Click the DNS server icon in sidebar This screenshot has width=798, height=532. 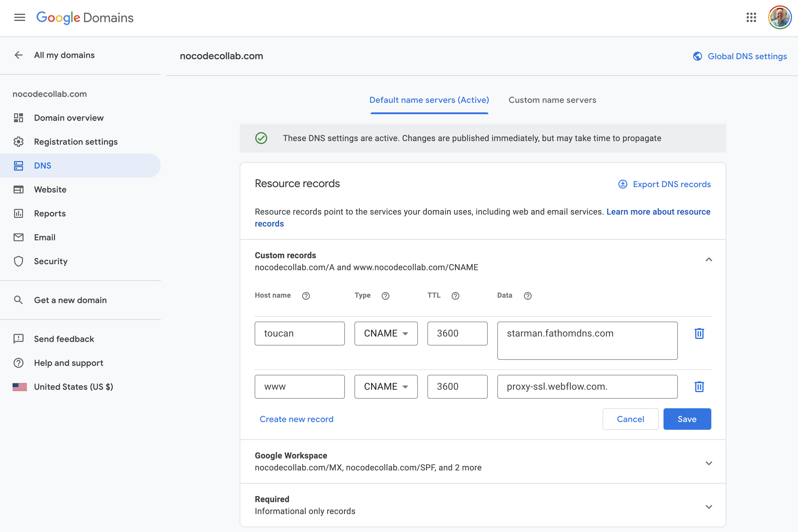click(18, 166)
